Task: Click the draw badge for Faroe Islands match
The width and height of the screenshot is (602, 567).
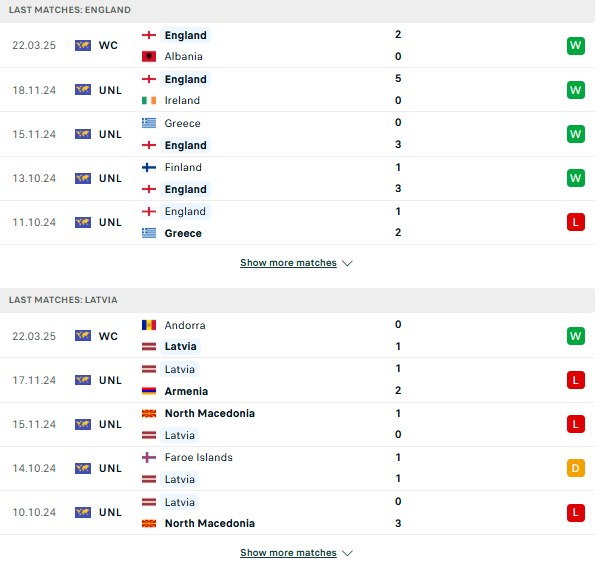Action: coord(576,468)
